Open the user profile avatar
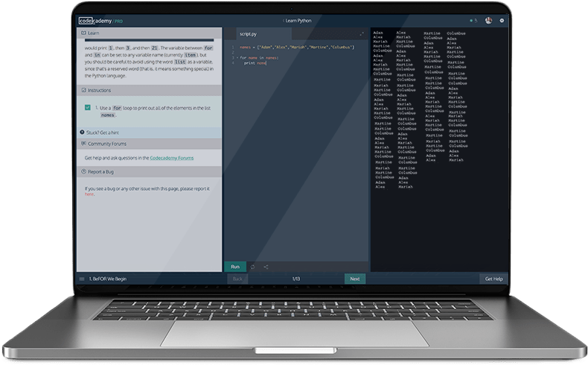 tap(488, 21)
